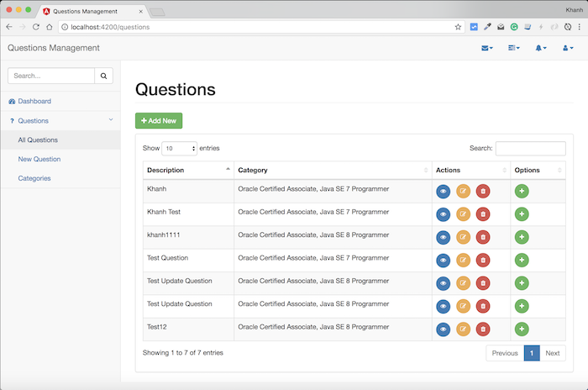Delete the Test12 question
This screenshot has height=390, width=588.
click(483, 329)
